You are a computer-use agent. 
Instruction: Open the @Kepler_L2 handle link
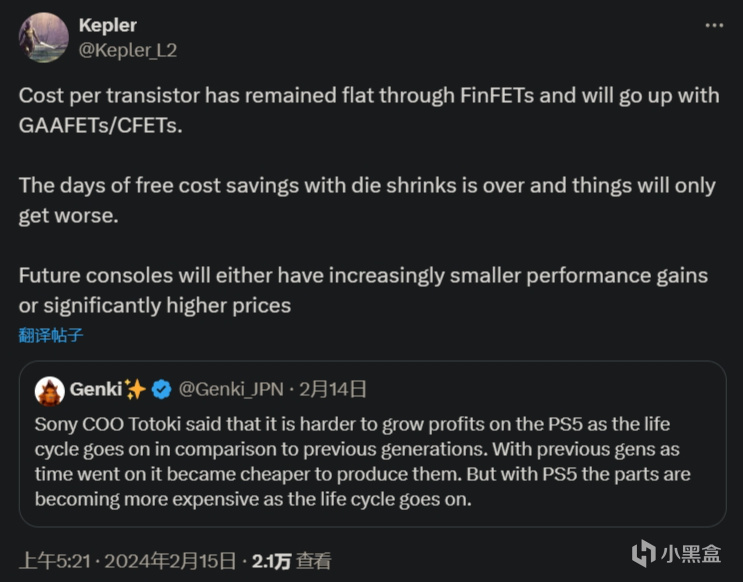pyautogui.click(x=127, y=50)
